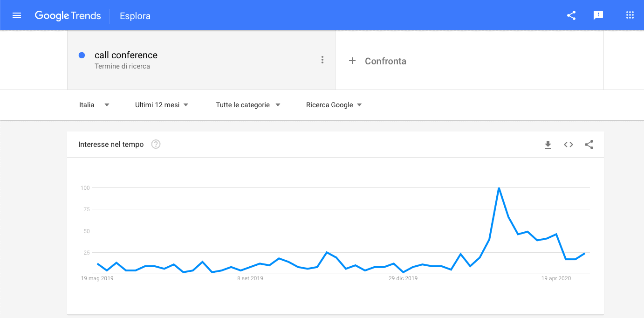
Task: Click the embed code icon
Action: 569,145
